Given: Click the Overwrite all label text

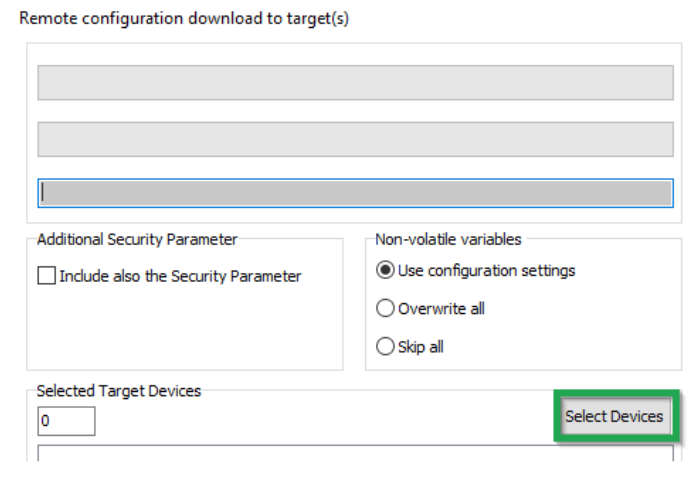Looking at the screenshot, I should [441, 309].
